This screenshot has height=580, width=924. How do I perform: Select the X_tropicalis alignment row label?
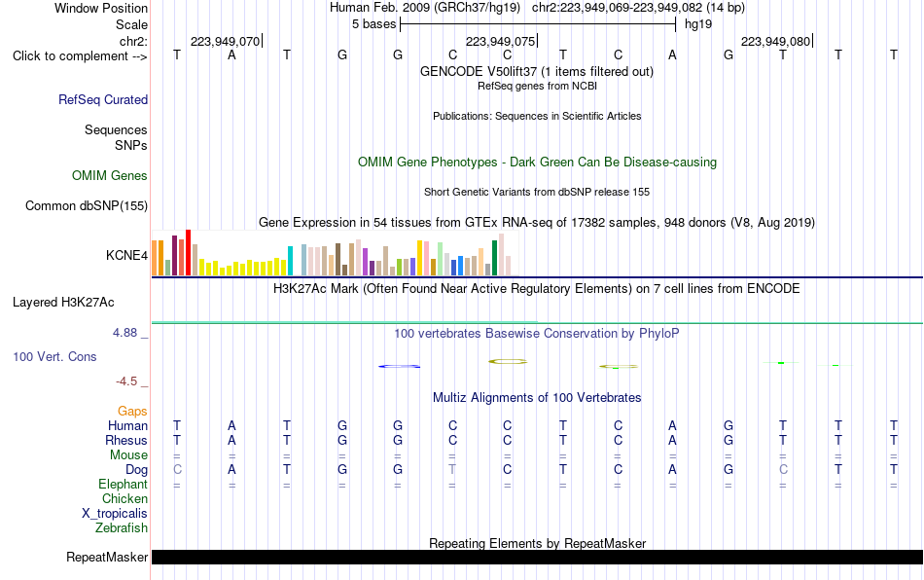[115, 514]
